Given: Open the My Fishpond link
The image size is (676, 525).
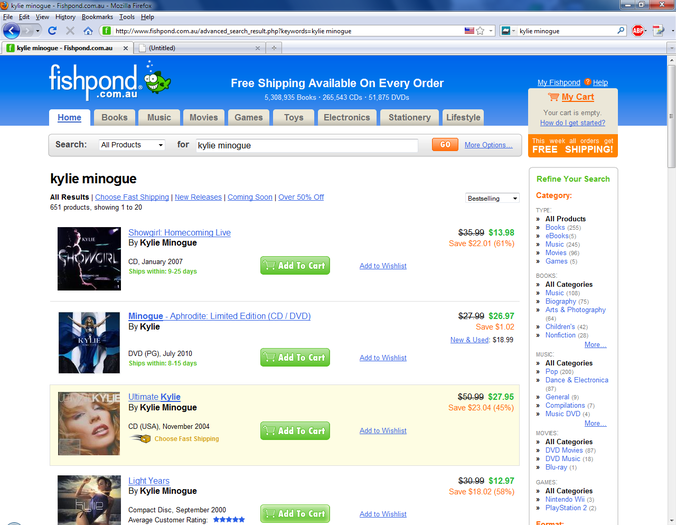Looking at the screenshot, I should tap(559, 82).
